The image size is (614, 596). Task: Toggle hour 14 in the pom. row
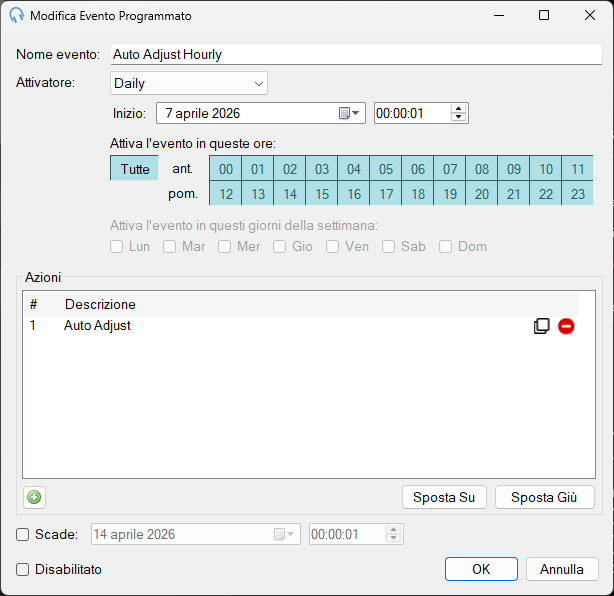(x=290, y=193)
